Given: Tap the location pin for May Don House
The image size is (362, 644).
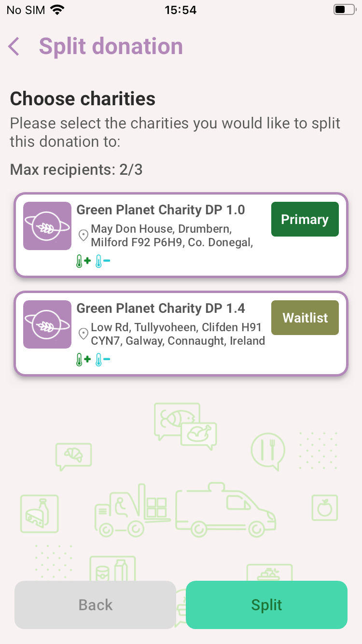Looking at the screenshot, I should pyautogui.click(x=84, y=235).
